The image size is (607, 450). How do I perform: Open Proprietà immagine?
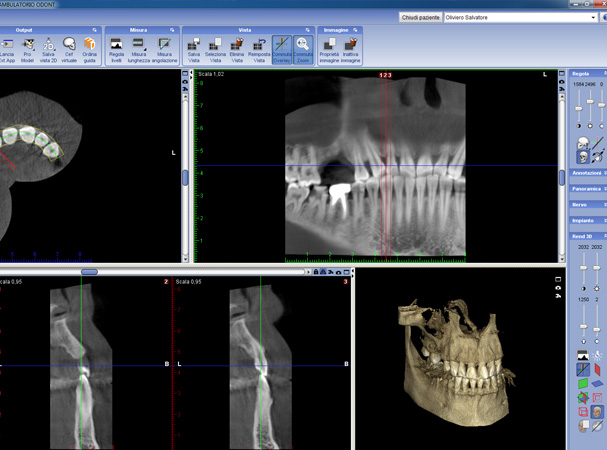click(329, 50)
